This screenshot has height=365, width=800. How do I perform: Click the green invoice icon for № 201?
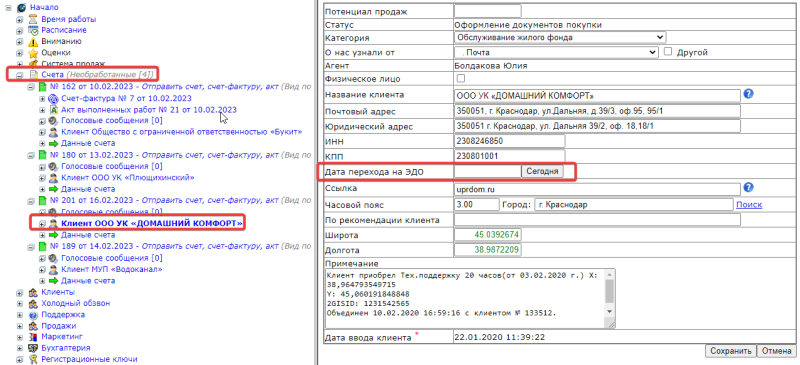pos(43,200)
